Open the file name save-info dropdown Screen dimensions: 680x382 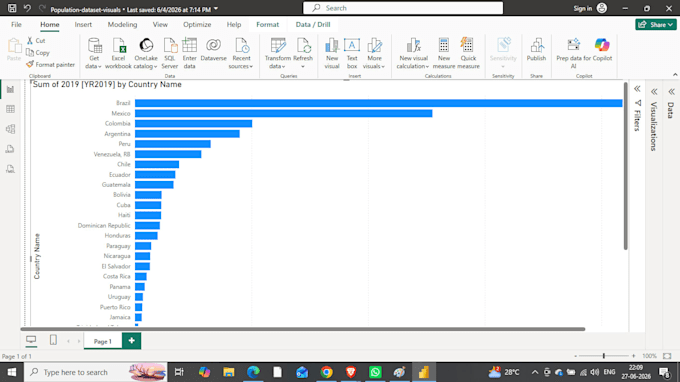(216, 9)
